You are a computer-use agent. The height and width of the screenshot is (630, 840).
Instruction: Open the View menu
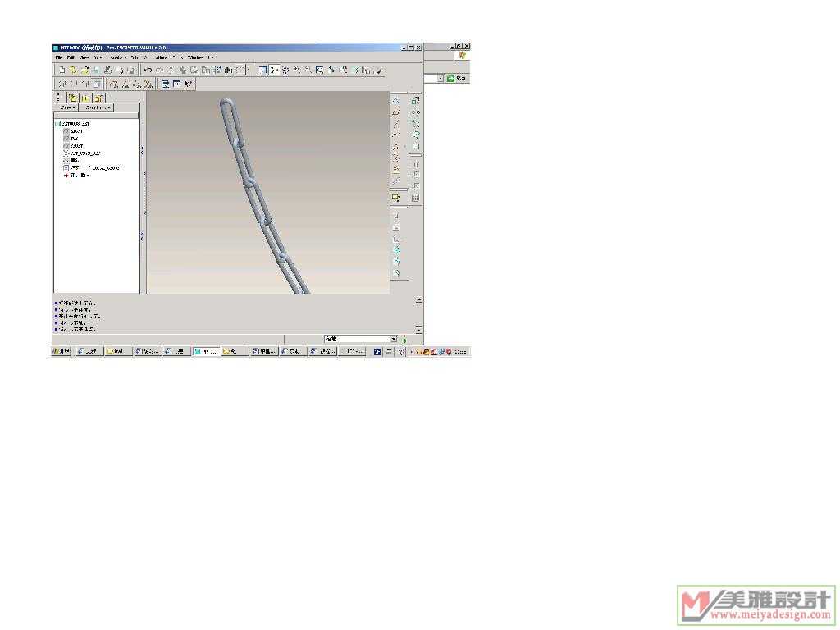[84, 57]
